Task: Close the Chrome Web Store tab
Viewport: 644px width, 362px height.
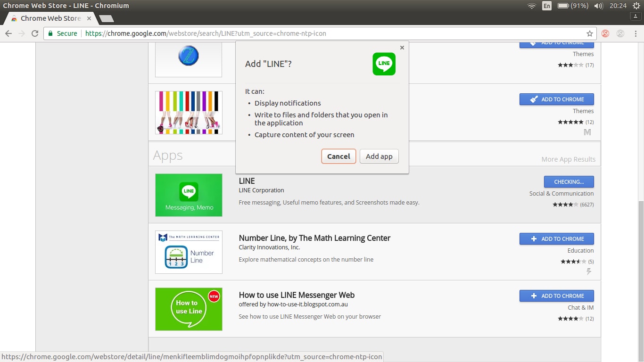Action: tap(89, 18)
